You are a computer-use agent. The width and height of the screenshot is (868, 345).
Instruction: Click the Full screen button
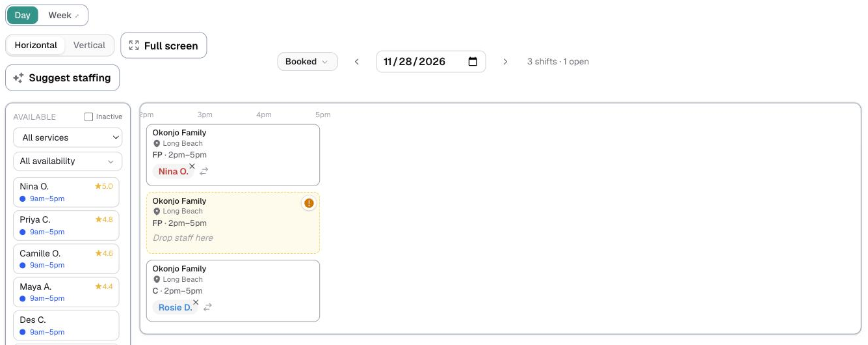click(x=164, y=46)
